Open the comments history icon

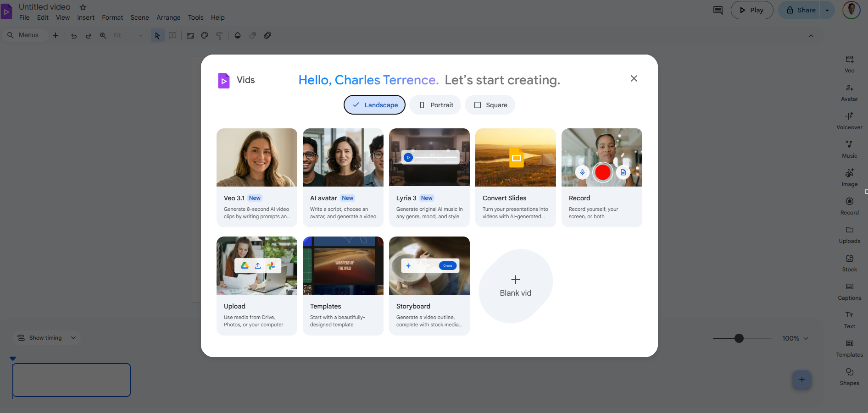coord(718,10)
